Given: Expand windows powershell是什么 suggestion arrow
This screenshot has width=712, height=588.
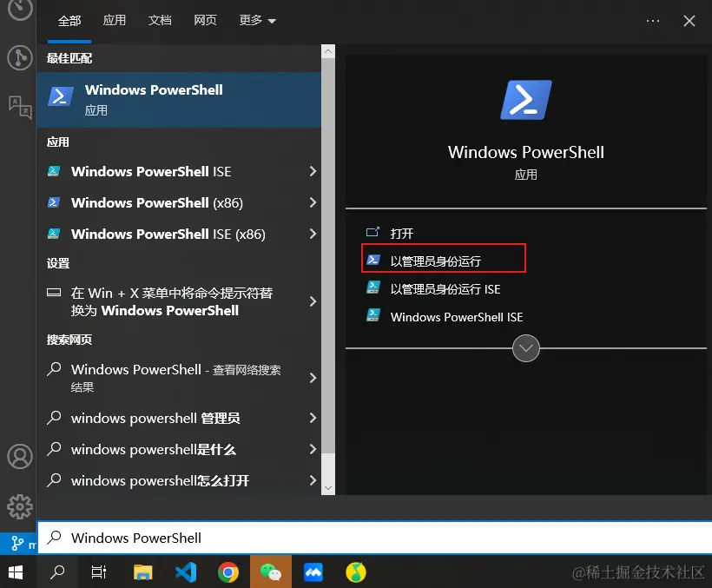Looking at the screenshot, I should point(313,449).
